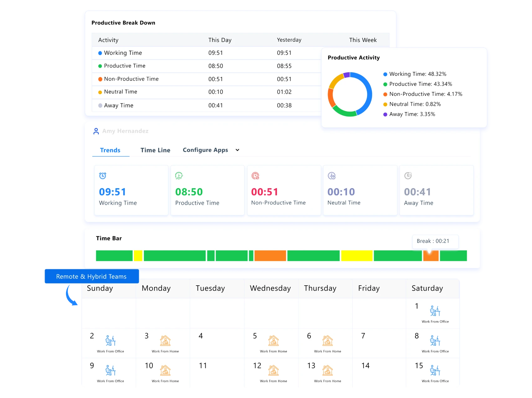
Task: Select the Trends tab
Action: coord(110,150)
